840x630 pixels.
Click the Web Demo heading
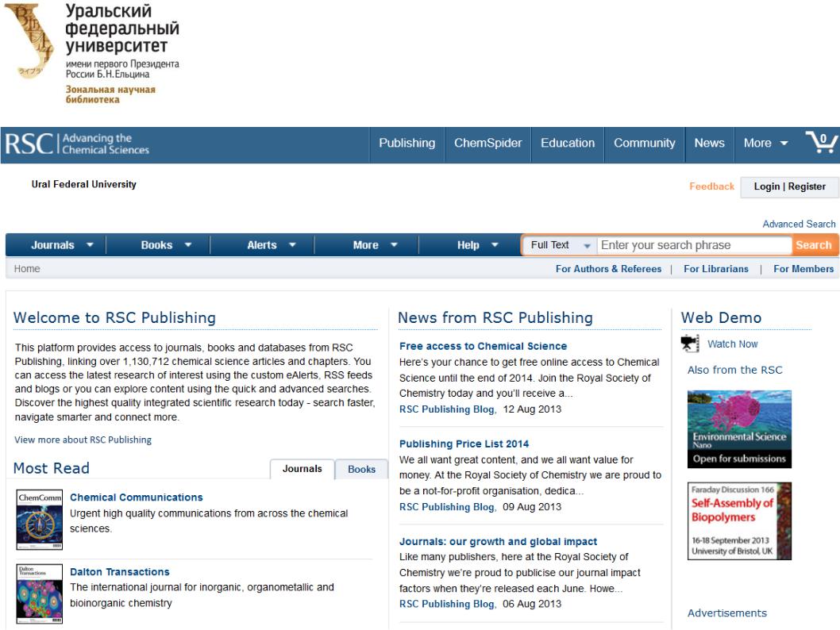tap(721, 317)
